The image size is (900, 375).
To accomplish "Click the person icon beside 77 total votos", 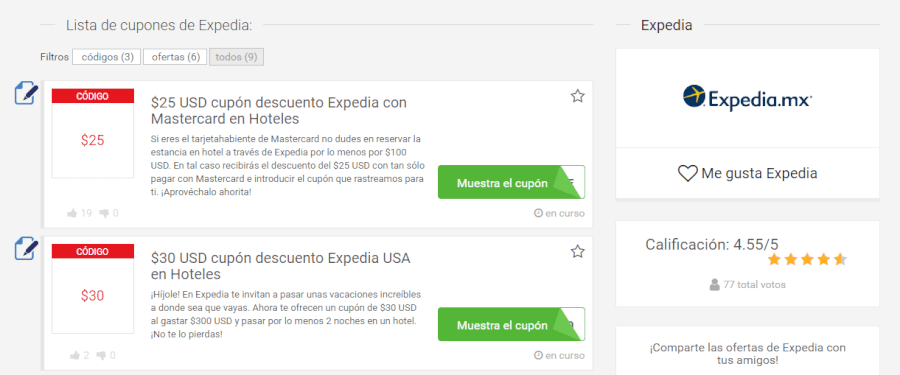I will pyautogui.click(x=715, y=284).
